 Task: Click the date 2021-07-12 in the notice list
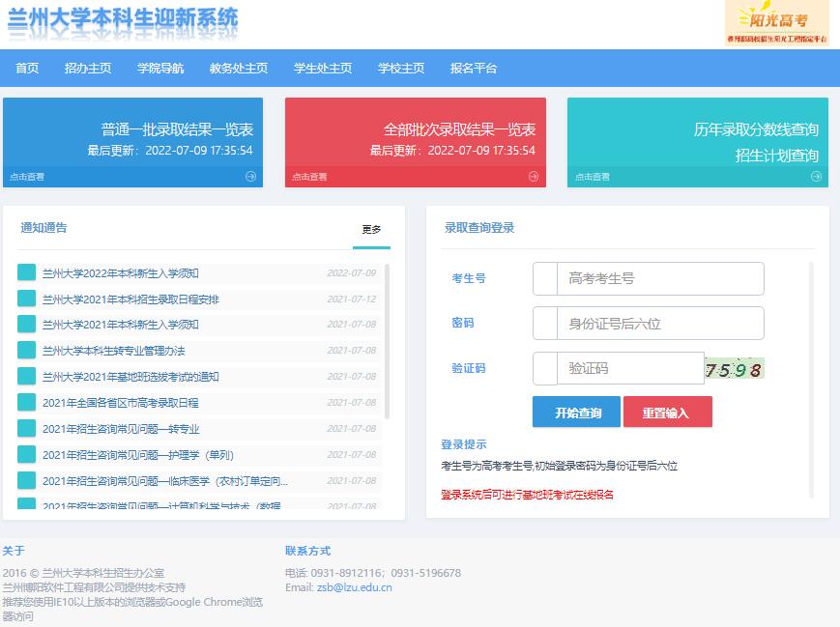coord(352,299)
